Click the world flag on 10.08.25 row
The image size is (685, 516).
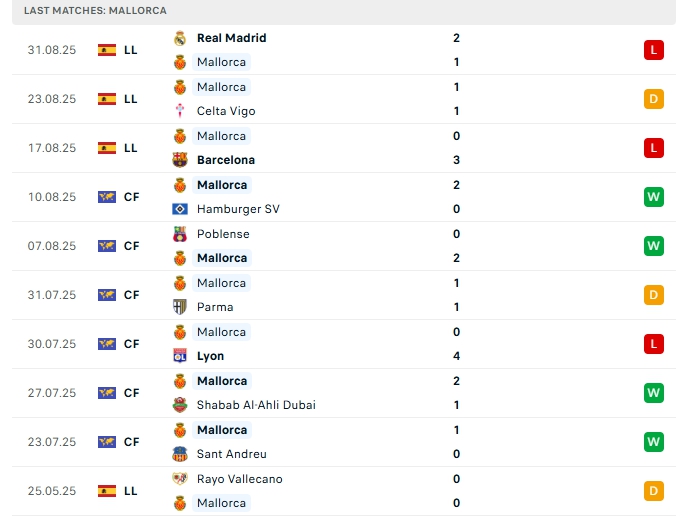(107, 197)
